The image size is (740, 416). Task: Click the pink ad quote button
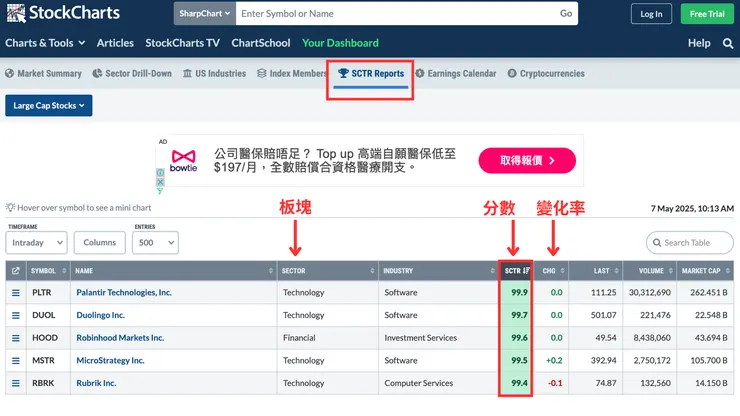click(x=527, y=161)
